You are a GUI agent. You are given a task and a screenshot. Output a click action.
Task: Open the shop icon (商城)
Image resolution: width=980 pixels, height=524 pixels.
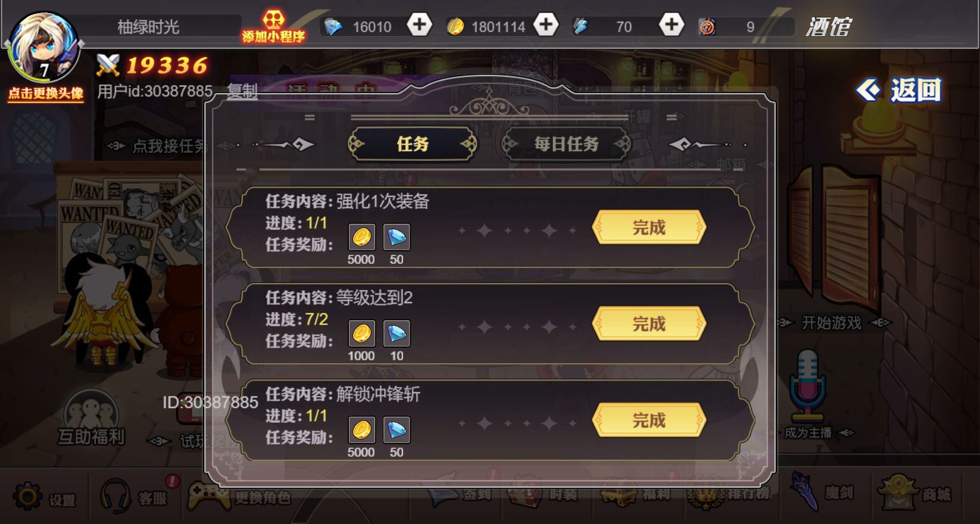(x=898, y=492)
